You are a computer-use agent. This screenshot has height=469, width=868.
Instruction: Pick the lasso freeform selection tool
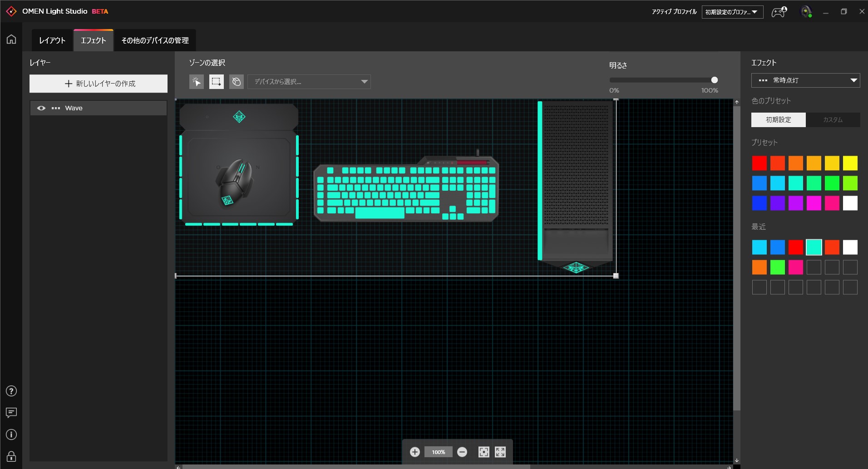236,82
